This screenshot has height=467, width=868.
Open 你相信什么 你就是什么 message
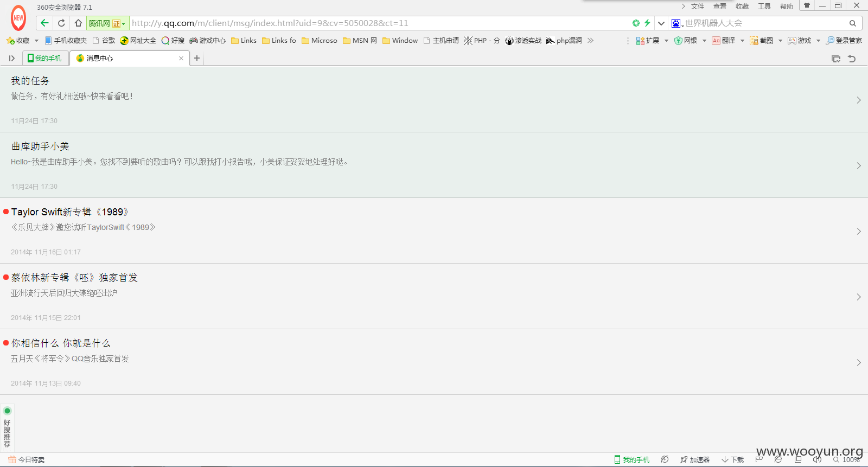point(434,362)
